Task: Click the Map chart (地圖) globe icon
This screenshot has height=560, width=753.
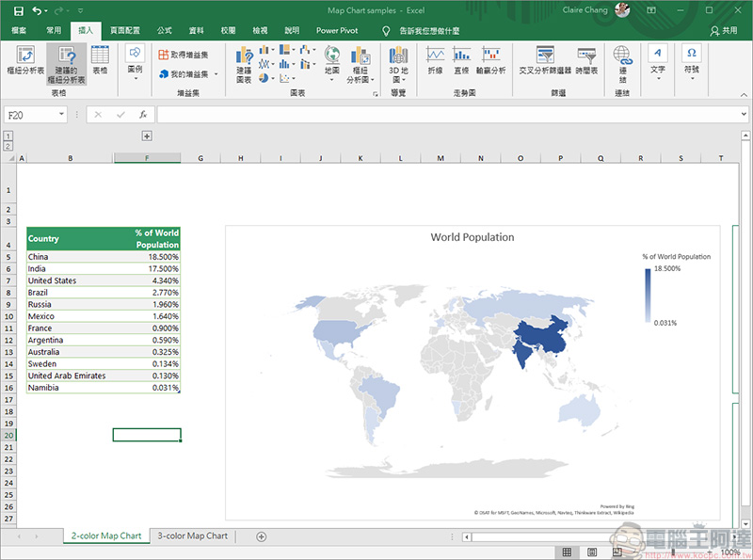Action: click(332, 55)
